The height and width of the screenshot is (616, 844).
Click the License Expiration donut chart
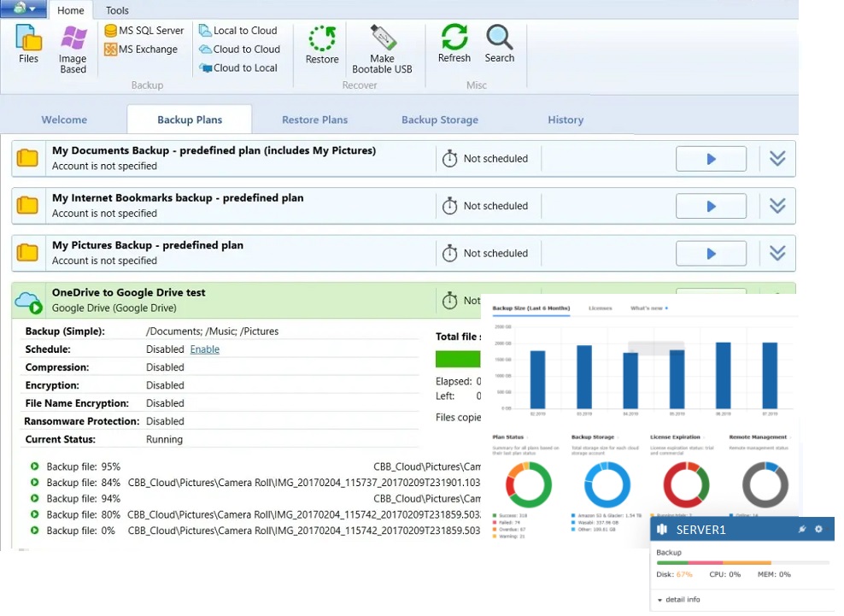coord(686,484)
